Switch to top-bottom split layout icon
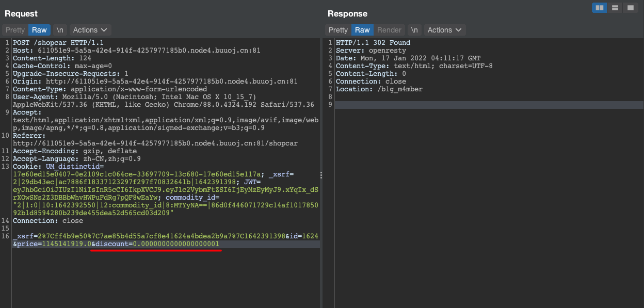The image size is (644, 308). click(x=615, y=7)
